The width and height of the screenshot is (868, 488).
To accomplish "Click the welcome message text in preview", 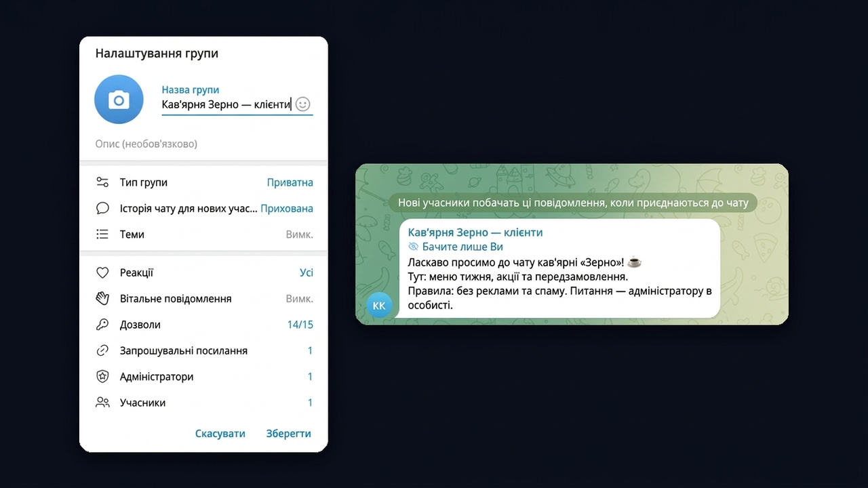I will point(560,283).
